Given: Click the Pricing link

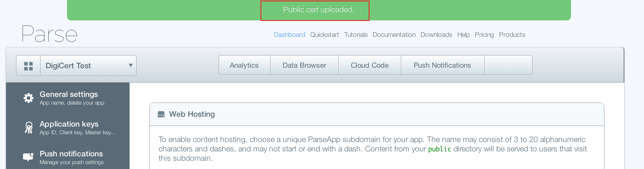Looking at the screenshot, I should tap(484, 35).
